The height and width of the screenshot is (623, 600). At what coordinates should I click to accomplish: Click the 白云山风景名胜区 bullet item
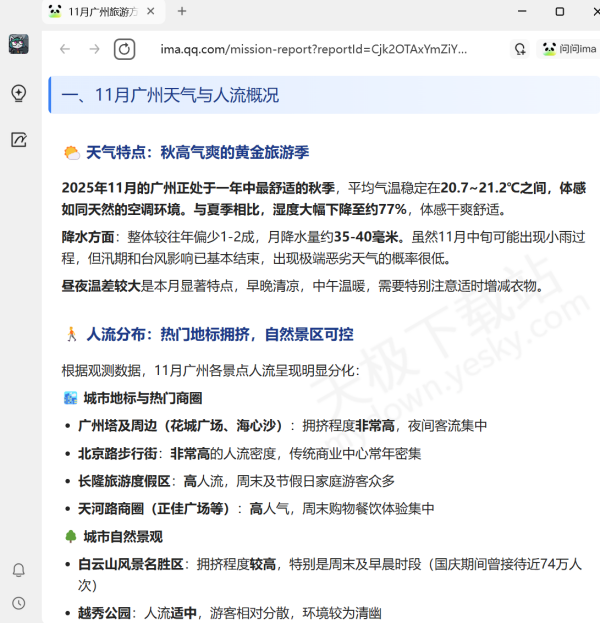tap(131, 565)
